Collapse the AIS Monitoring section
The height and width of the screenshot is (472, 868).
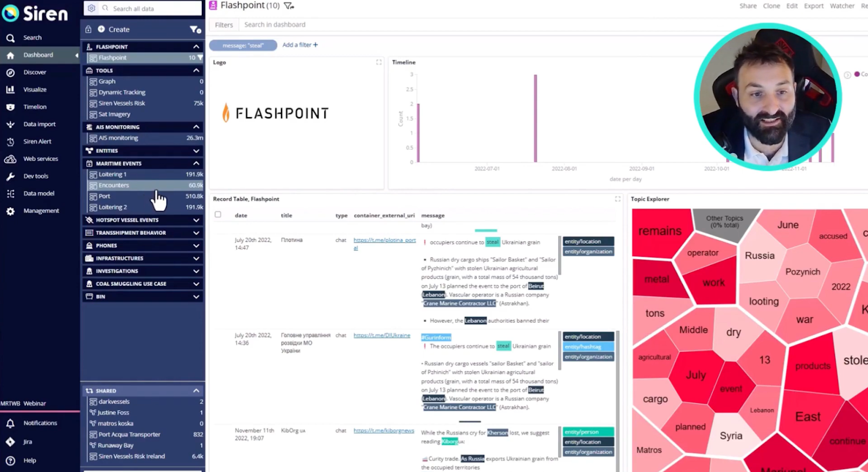pos(196,127)
